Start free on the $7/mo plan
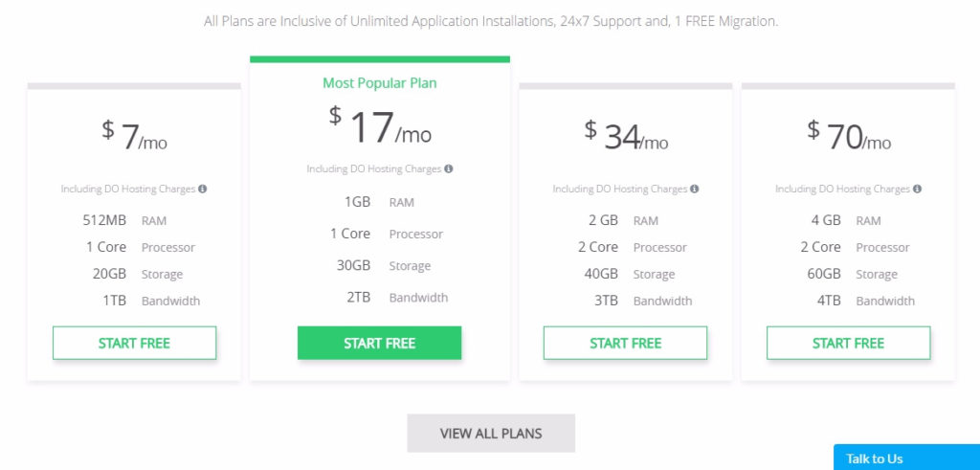The image size is (980, 470). point(134,343)
